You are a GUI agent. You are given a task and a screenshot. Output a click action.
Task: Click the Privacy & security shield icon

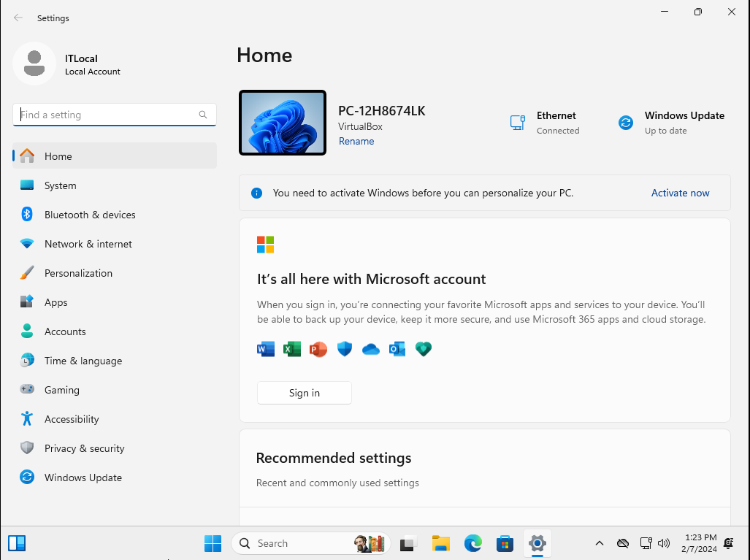27,448
